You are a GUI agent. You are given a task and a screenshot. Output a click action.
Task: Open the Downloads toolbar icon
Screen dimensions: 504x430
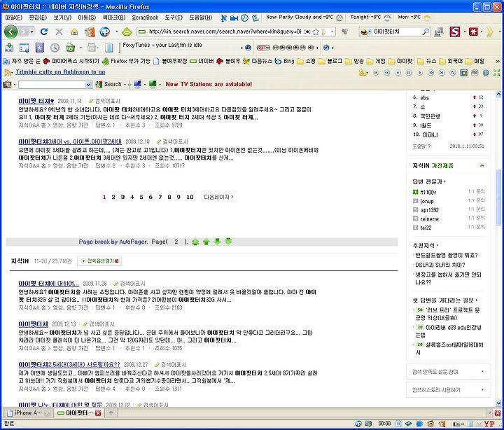9,48
